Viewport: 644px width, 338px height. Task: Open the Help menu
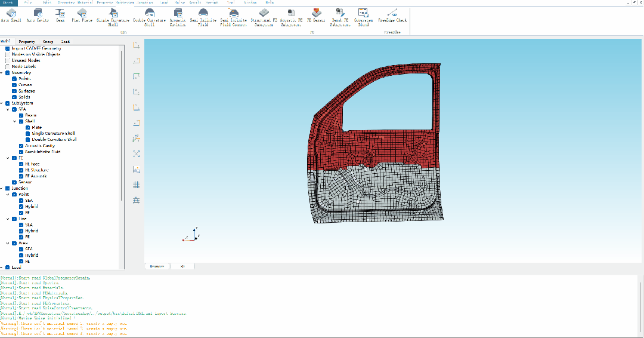[x=270, y=2]
